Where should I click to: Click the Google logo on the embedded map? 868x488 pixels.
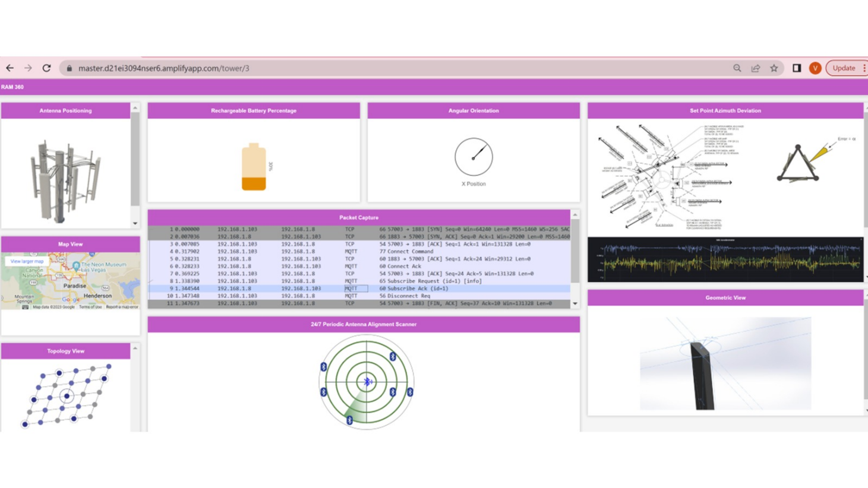pos(70,300)
